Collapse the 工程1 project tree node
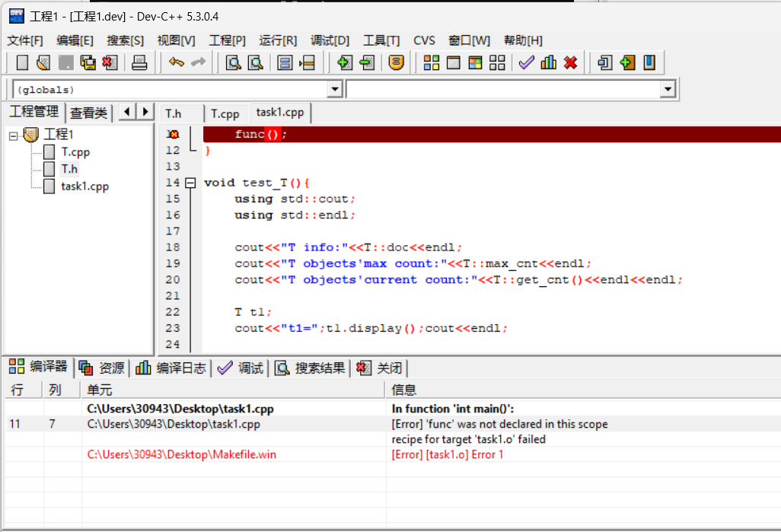This screenshot has height=532, width=781. [14, 135]
